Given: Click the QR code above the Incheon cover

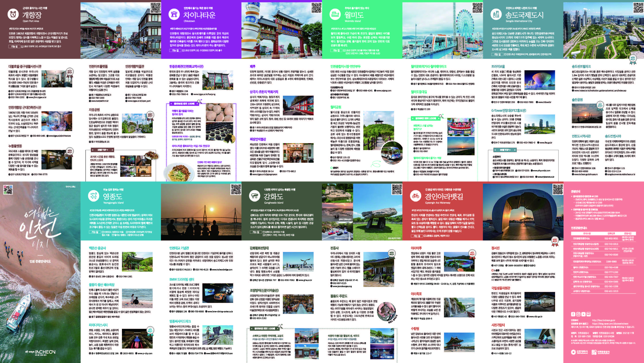Looking at the screenshot, I should tap(8, 190).
